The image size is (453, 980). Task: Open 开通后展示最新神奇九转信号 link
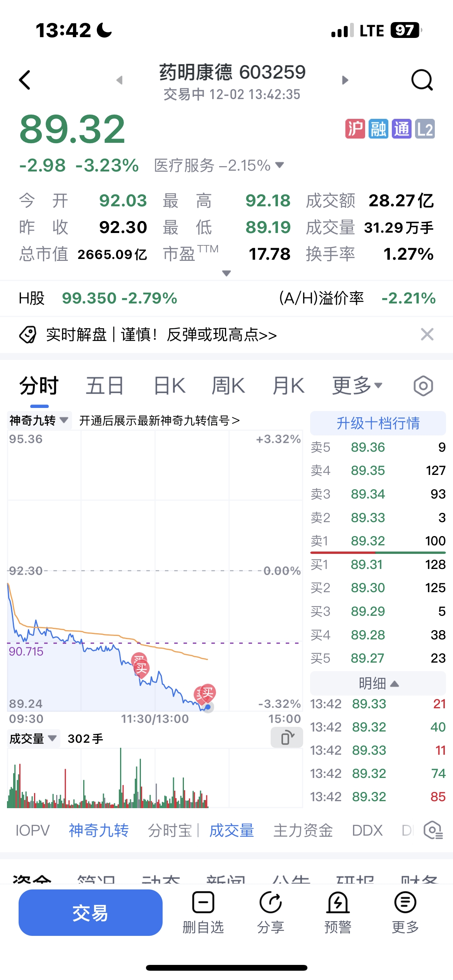point(160,420)
